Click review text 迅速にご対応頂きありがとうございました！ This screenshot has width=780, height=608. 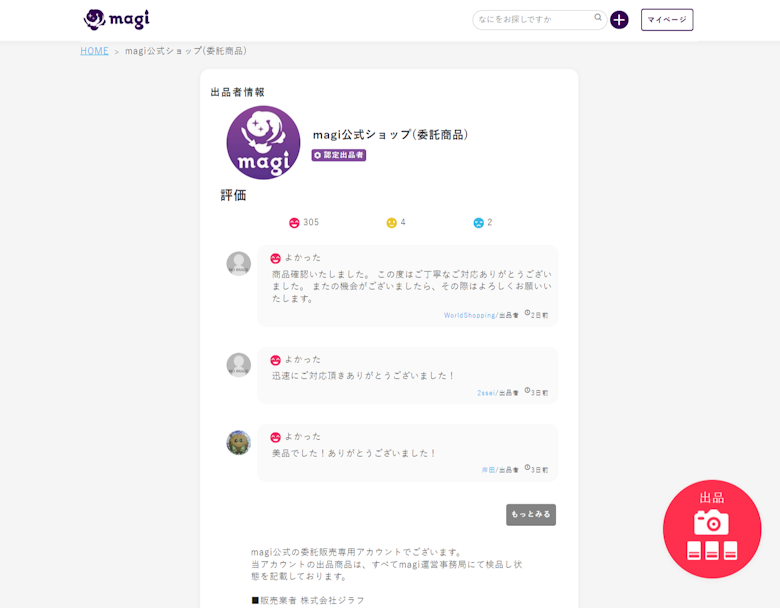pos(363,376)
